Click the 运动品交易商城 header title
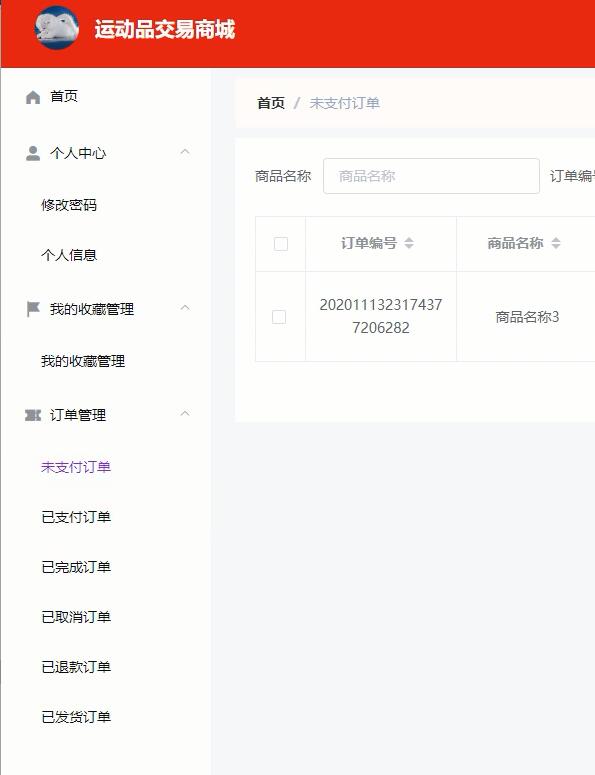The width and height of the screenshot is (595, 775). (165, 29)
